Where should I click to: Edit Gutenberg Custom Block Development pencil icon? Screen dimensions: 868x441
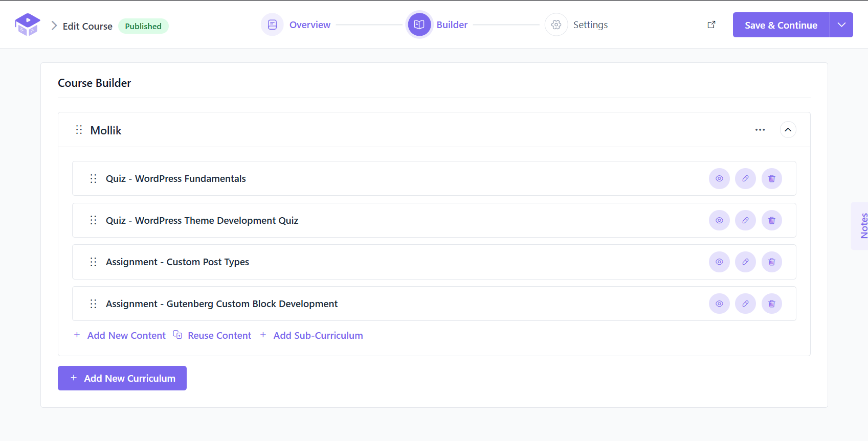point(745,304)
